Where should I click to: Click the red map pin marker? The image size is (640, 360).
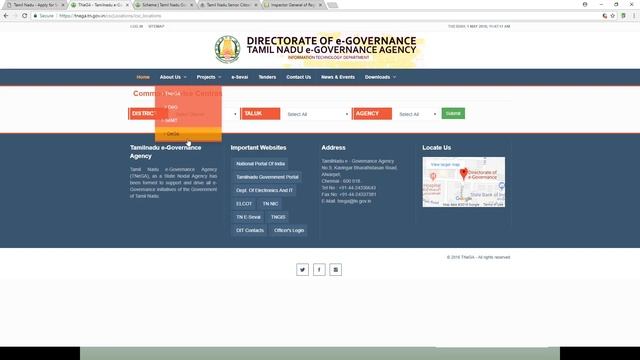click(x=463, y=174)
